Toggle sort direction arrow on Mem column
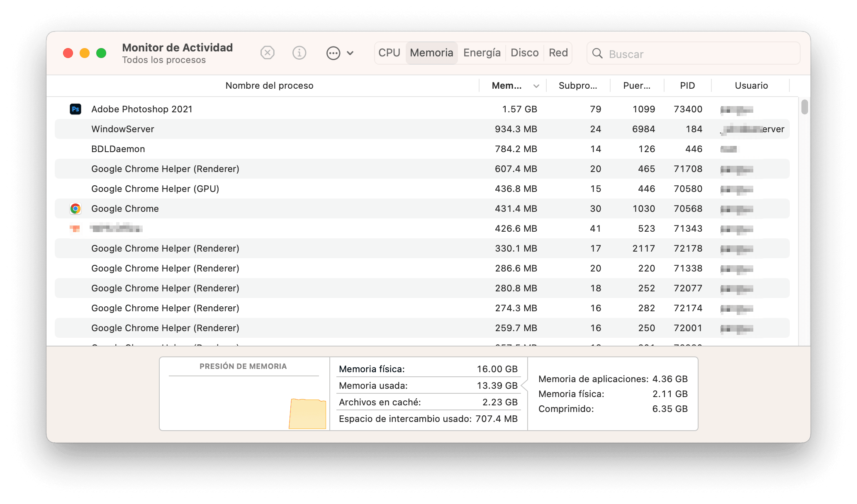Screen dimensions: 857x504 pos(536,86)
